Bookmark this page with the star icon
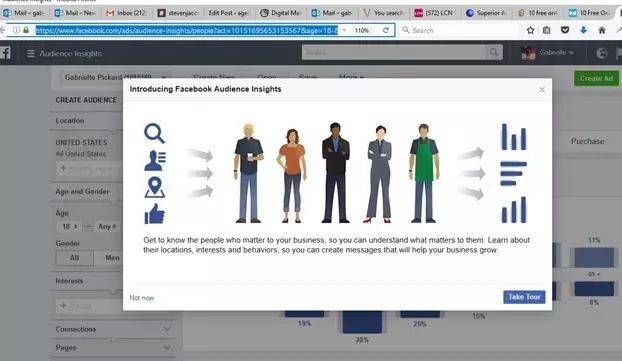Image resolution: width=622 pixels, height=361 pixels. [x=530, y=30]
